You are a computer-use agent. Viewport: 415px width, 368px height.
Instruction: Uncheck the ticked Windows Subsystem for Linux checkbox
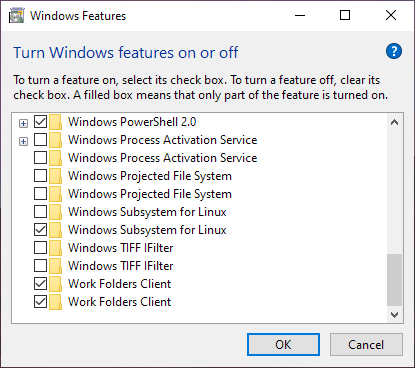click(x=41, y=230)
